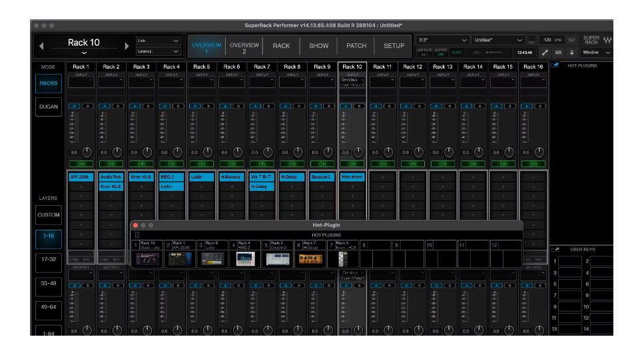
Task: Close the Hot-Plugin floating window
Action: point(136,225)
